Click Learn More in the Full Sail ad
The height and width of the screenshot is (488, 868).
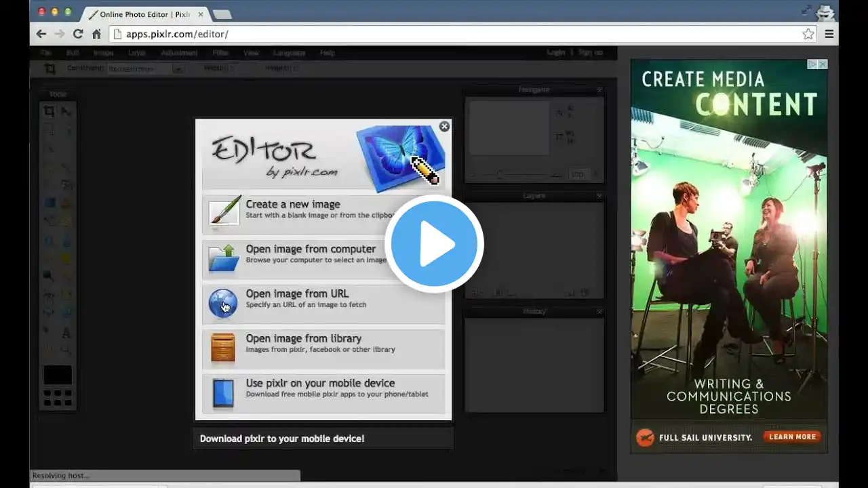792,437
